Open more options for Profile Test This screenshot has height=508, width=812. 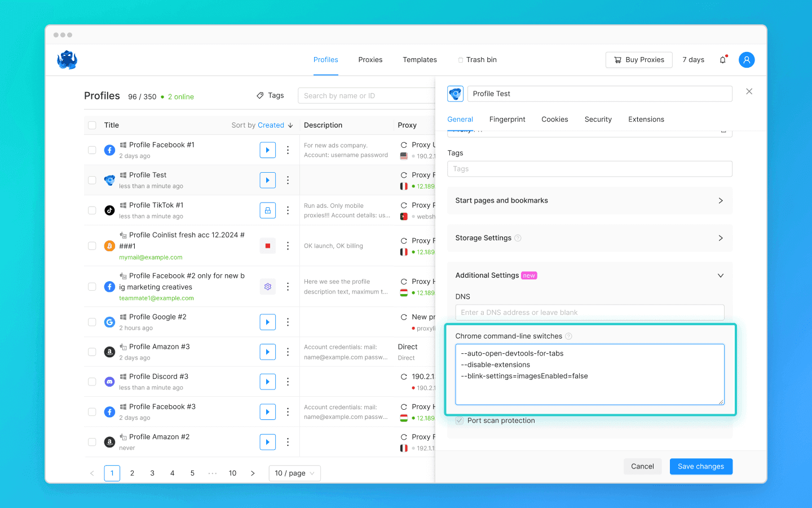click(x=288, y=180)
